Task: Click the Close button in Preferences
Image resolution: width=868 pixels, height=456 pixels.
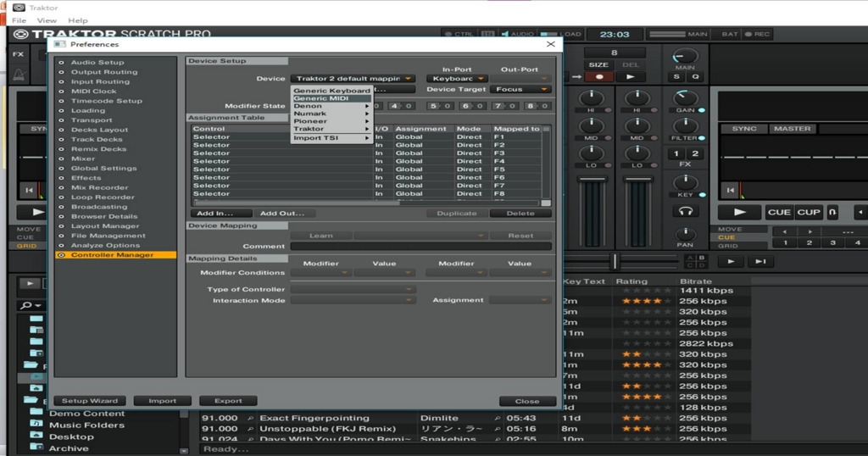Action: [527, 401]
